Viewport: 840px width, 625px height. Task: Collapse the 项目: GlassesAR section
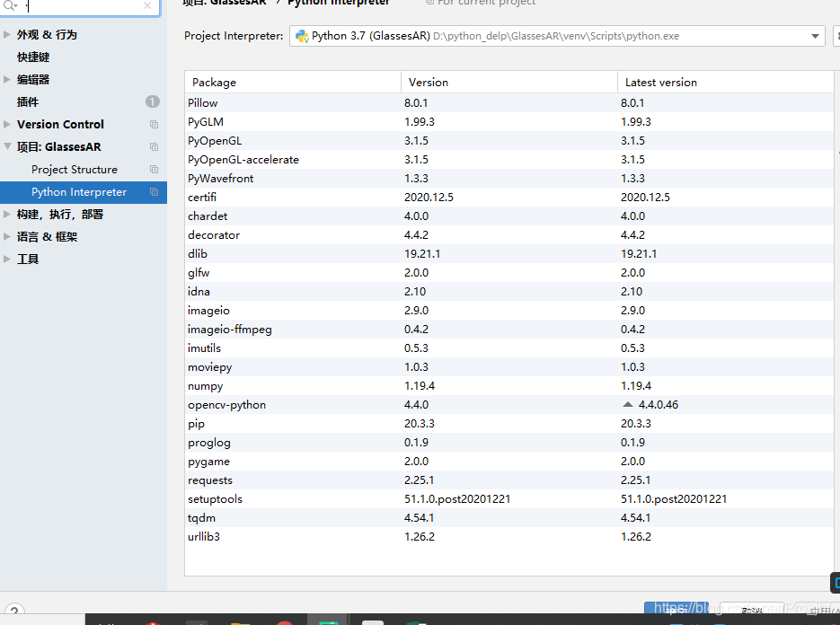tap(7, 146)
